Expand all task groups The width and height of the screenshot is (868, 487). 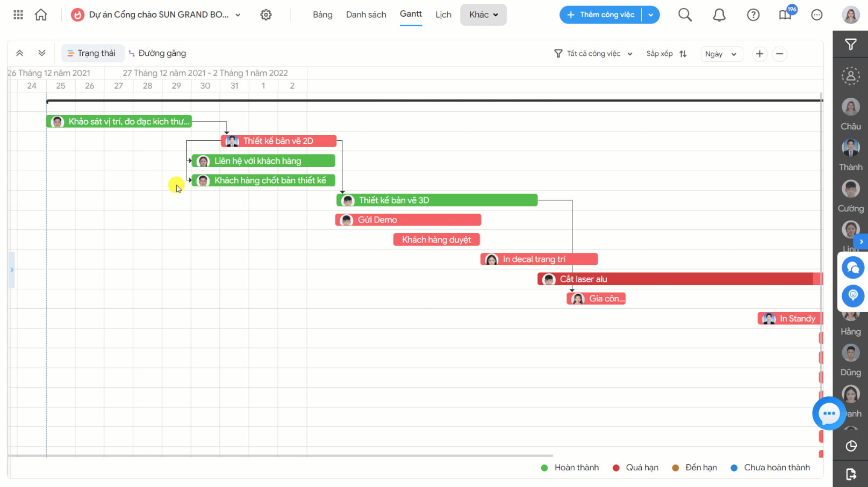tap(42, 53)
